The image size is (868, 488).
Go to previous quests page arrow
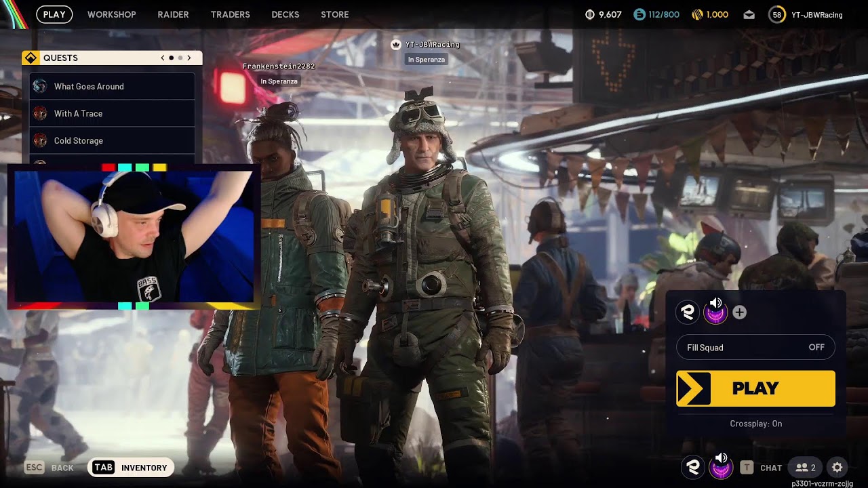coord(163,58)
